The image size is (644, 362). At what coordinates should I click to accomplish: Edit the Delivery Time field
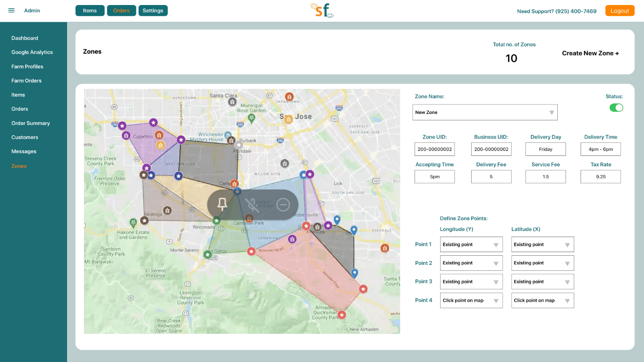click(601, 149)
